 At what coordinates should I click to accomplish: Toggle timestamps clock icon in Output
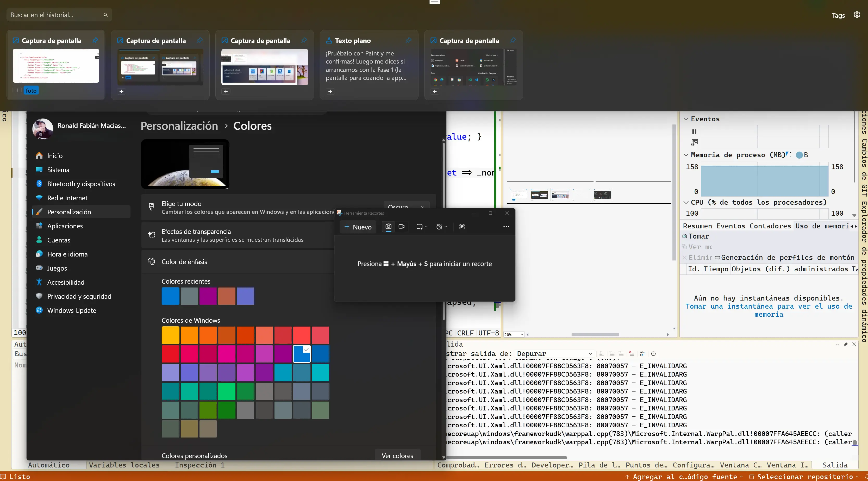pos(653,354)
